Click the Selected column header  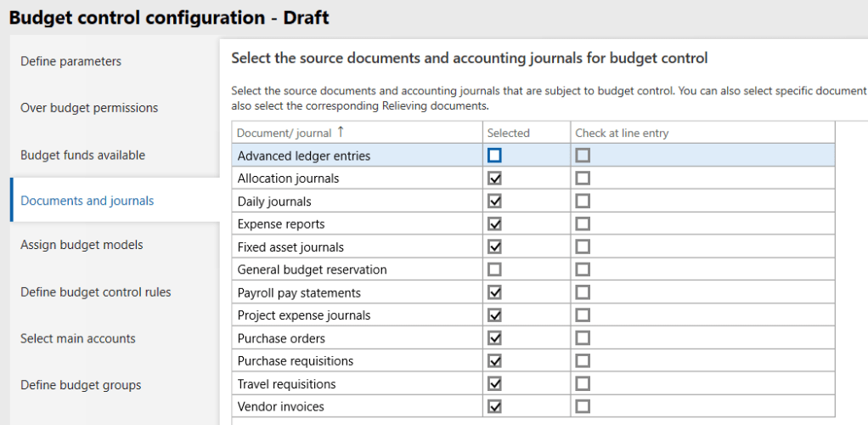pos(509,133)
